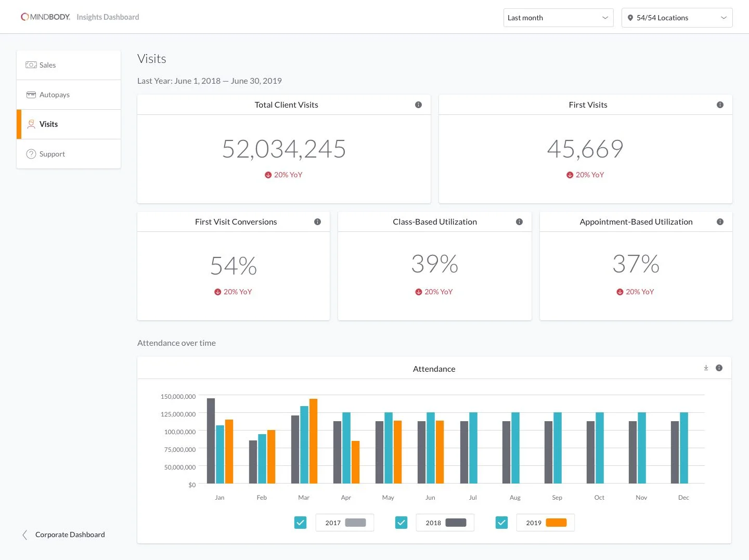The image size is (749, 560).
Task: Click the $0 axis label
Action: coord(192,485)
